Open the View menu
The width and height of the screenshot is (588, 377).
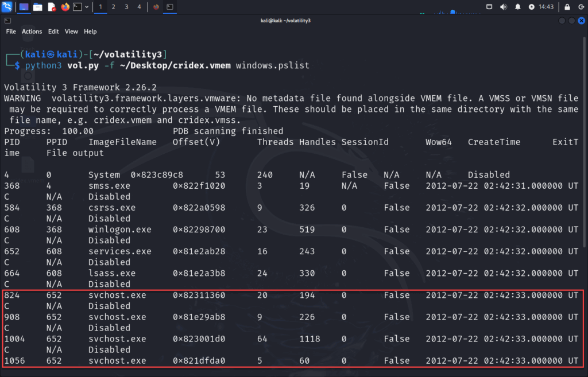pyautogui.click(x=71, y=32)
